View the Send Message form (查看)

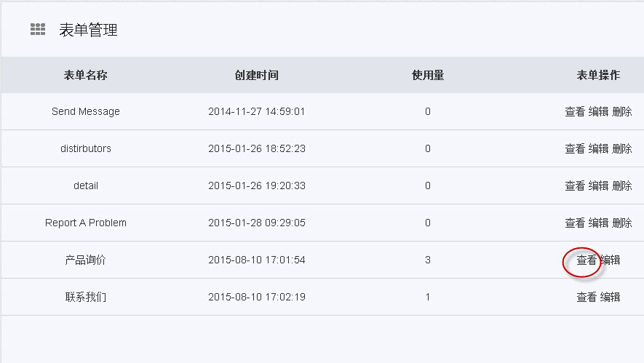575,112
